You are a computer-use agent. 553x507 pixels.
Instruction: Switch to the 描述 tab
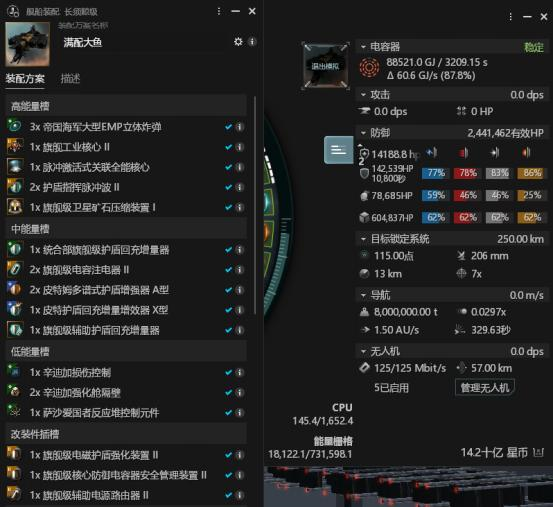click(70, 78)
